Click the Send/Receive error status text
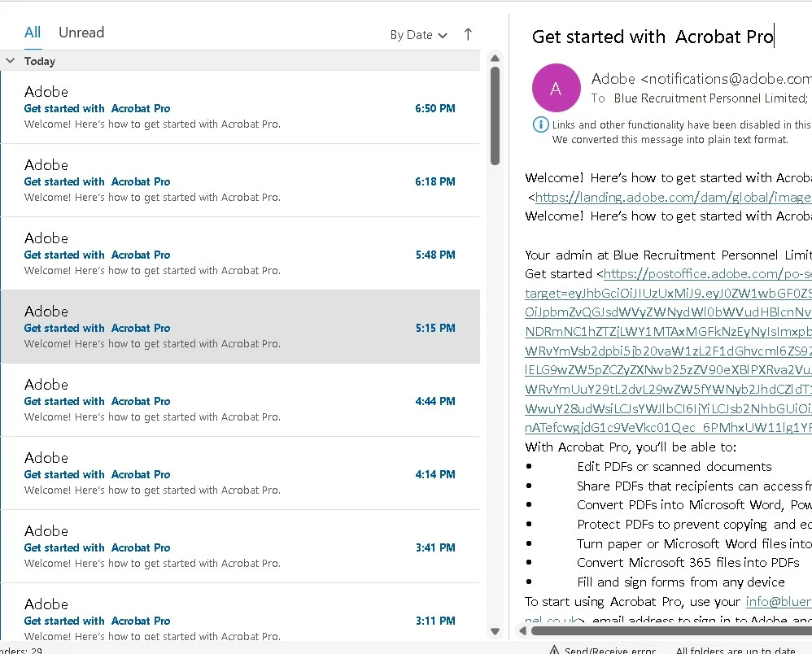The height and width of the screenshot is (654, 812). tap(609, 651)
